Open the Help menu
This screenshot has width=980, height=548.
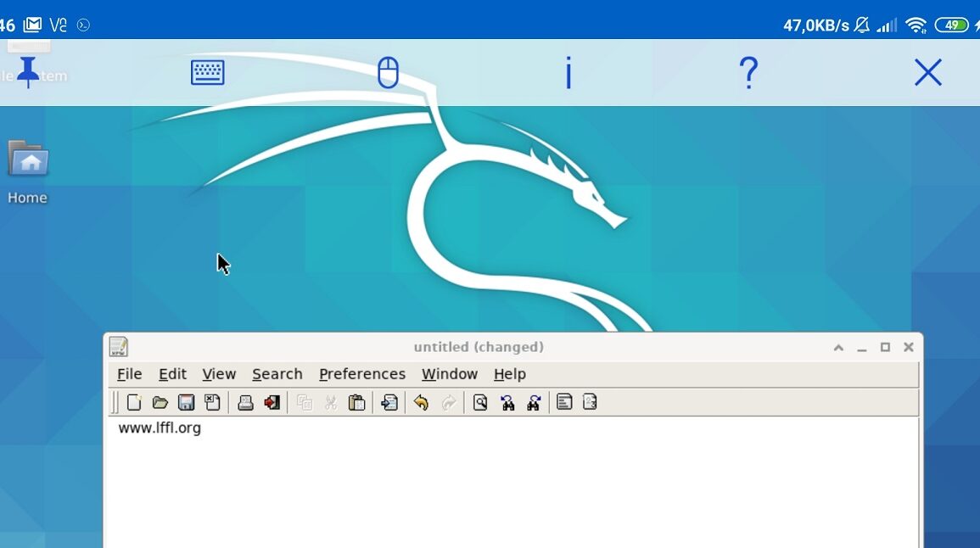[x=509, y=373]
